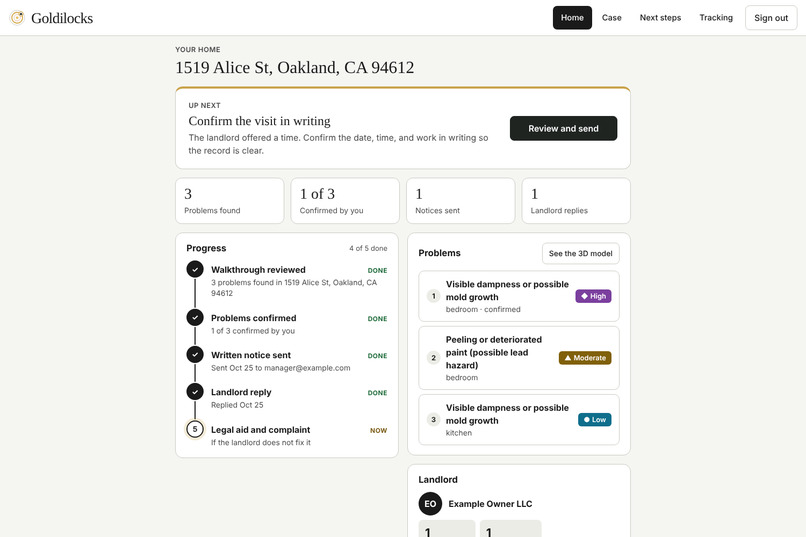Viewport: 806px width, 537px height.
Task: Click the EO landlord avatar
Action: click(x=430, y=504)
